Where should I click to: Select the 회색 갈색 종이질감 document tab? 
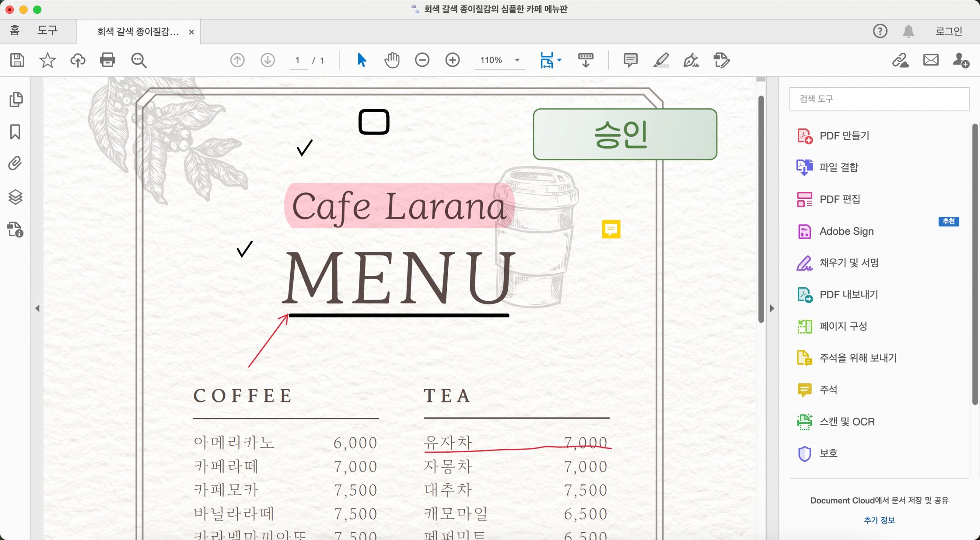(x=138, y=31)
